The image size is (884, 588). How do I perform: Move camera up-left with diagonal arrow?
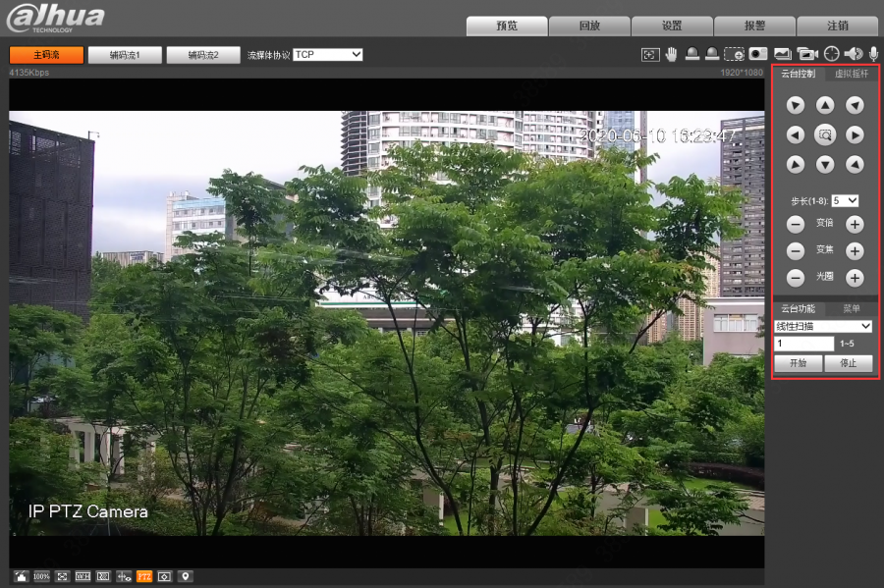796,105
